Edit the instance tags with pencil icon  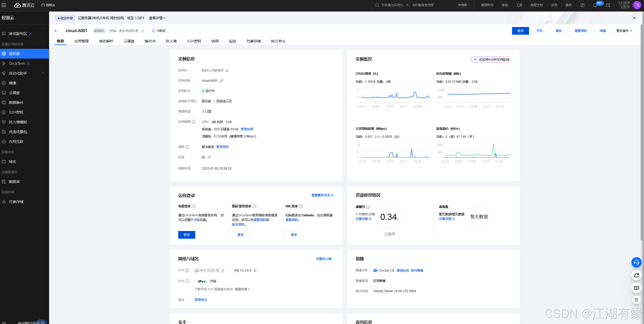coord(209,157)
